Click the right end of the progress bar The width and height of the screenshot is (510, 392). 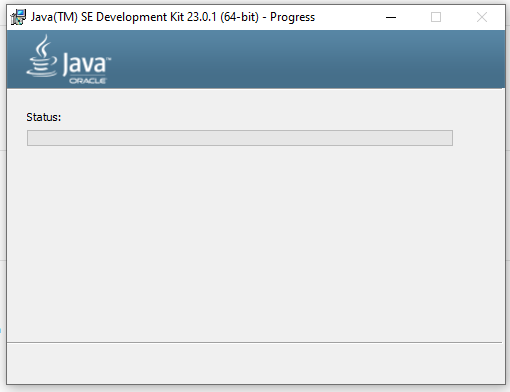click(x=449, y=138)
